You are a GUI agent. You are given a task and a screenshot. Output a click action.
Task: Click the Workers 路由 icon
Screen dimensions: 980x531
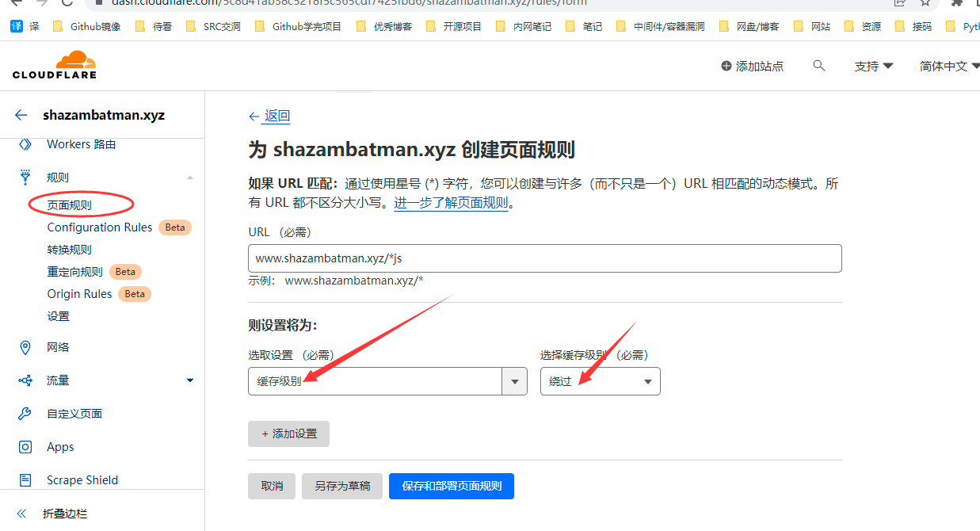25,144
